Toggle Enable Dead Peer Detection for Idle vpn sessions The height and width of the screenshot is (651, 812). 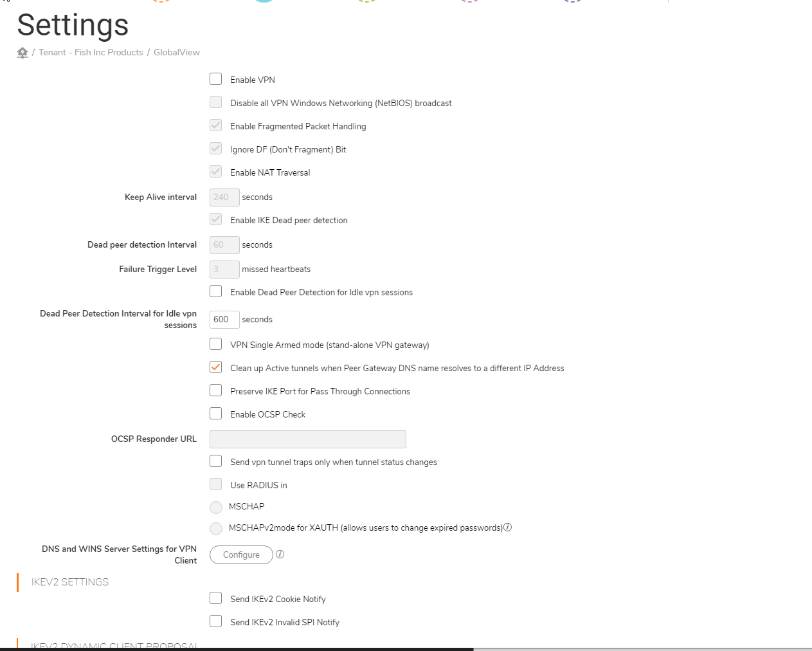click(216, 291)
